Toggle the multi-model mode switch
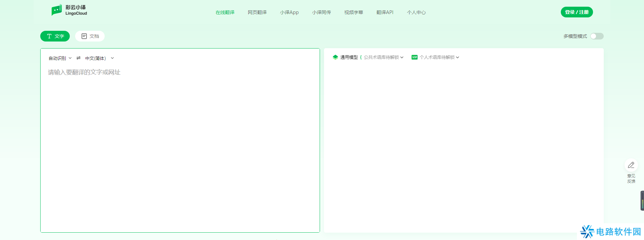The image size is (644, 240). click(597, 36)
